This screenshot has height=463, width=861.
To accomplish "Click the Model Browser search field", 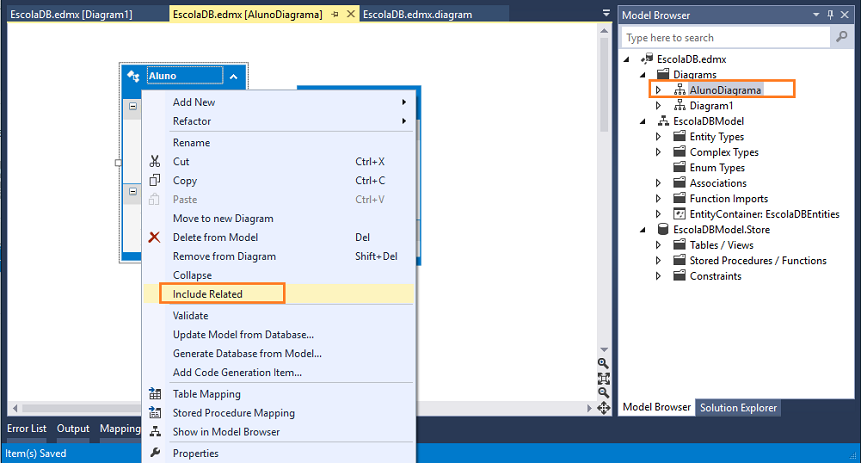I will tap(726, 37).
